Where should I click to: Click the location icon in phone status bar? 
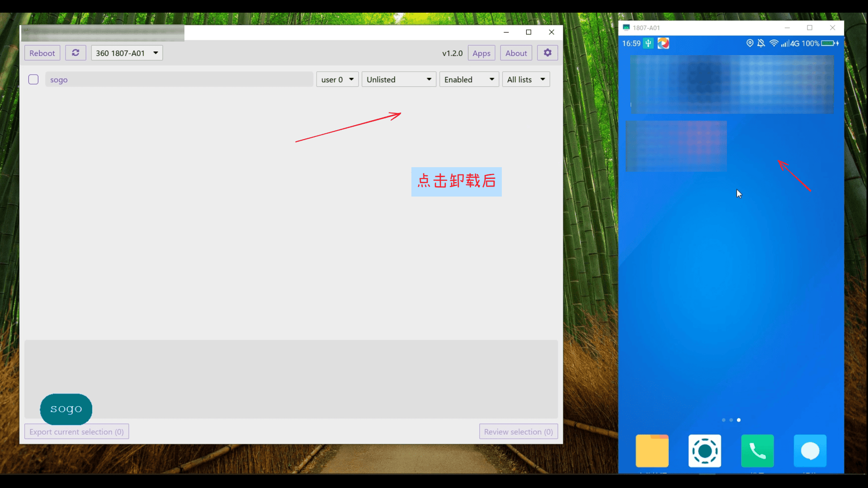click(750, 43)
